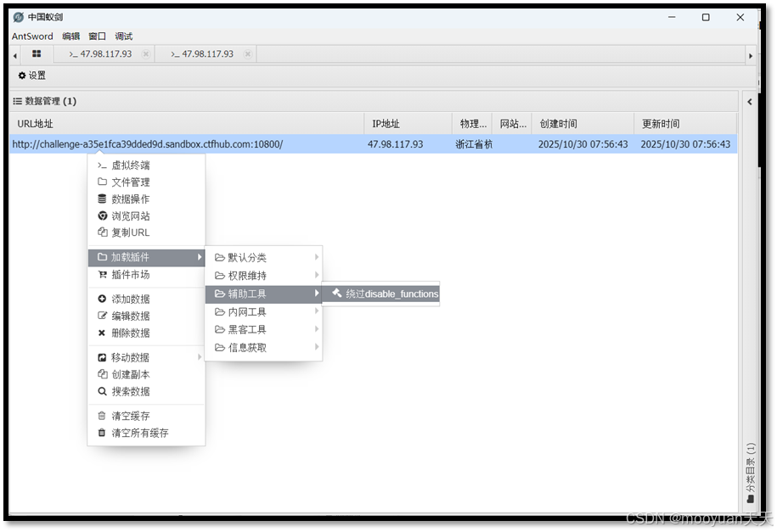Open 文件管理 file manager entry
This screenshot has height=532, width=777.
146,182
